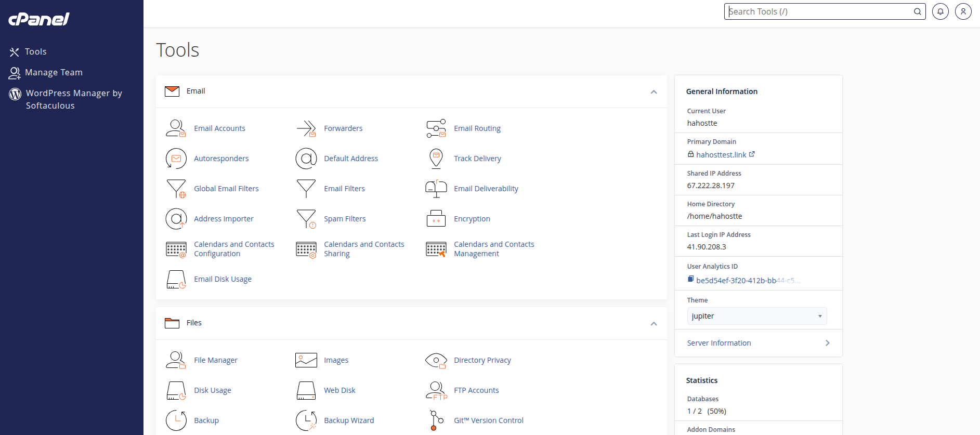The width and height of the screenshot is (980, 435).
Task: Click the Images icon
Action: coord(306,360)
